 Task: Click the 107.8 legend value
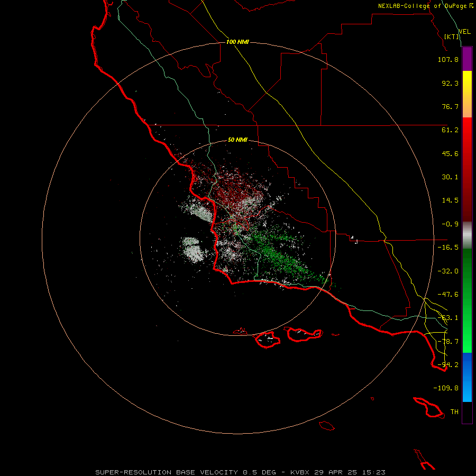tap(448, 59)
